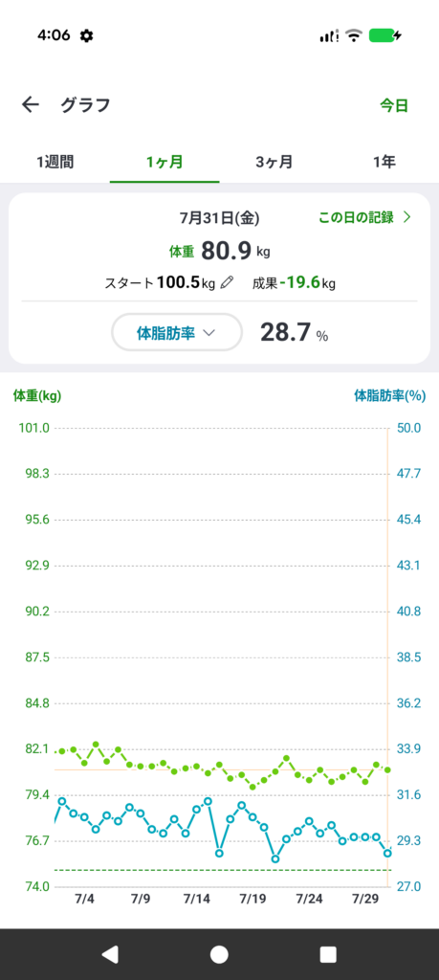439x980 pixels.
Task: Switch to the 1週間 tab
Action: coord(55,163)
